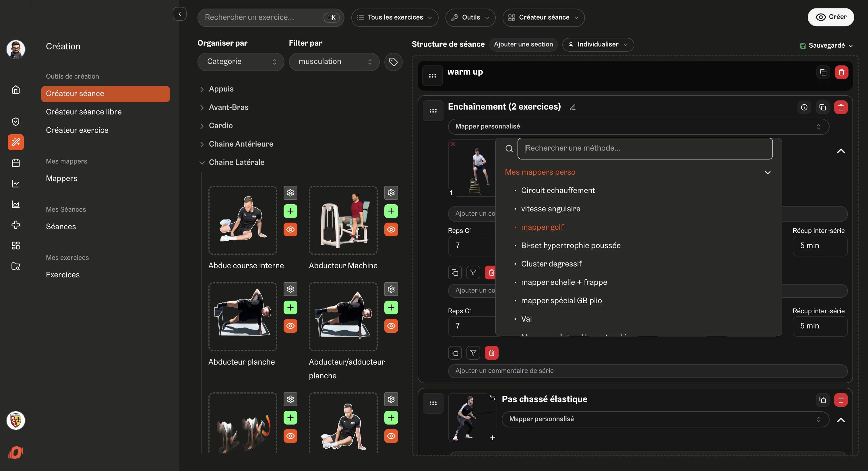Open info for Enchaînement block

pos(804,107)
